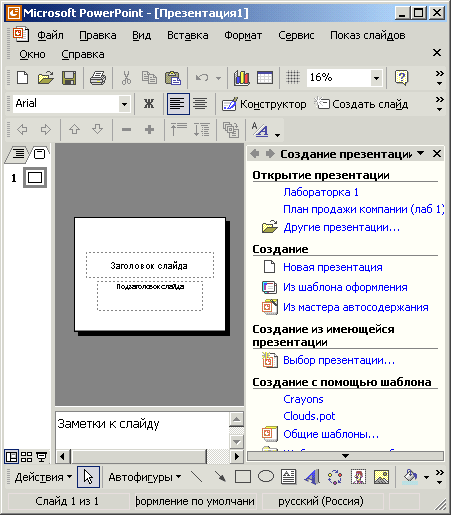Start slide show from view buttons

coord(42,456)
